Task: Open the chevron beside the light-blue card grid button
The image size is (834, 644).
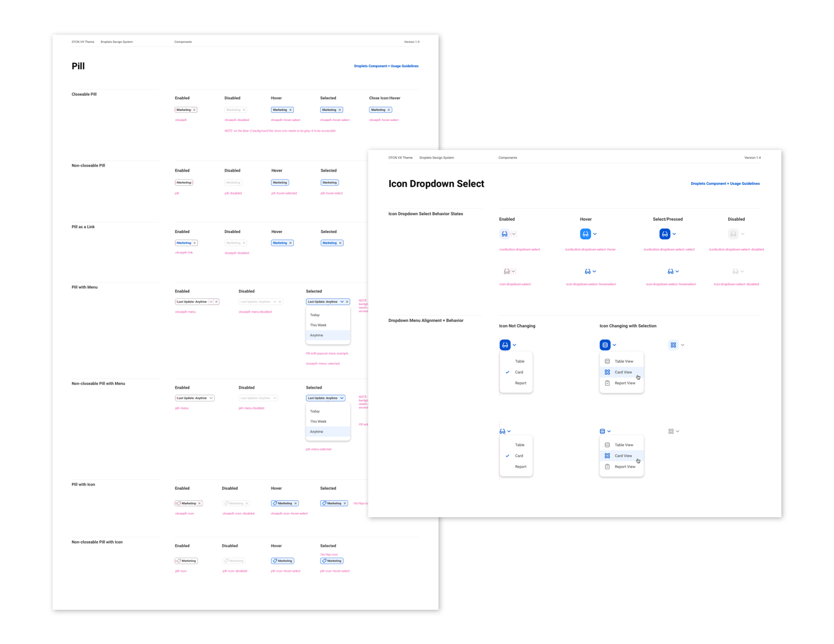Action: 683,345
